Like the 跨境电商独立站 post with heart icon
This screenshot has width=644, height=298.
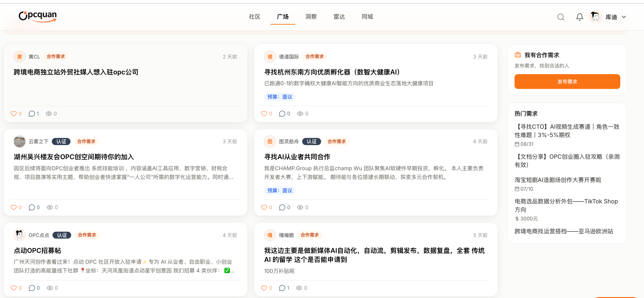(x=14, y=114)
